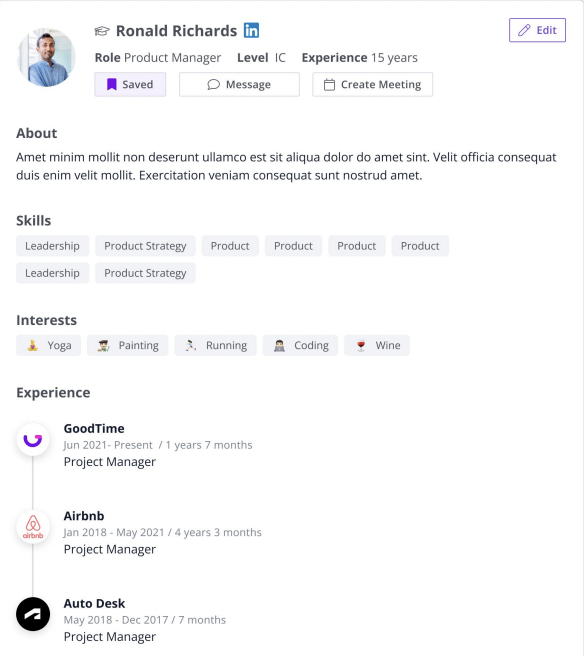Open Ronald Richards' LinkedIn profile icon
Image resolution: width=584 pixels, height=656 pixels.
[x=251, y=30]
